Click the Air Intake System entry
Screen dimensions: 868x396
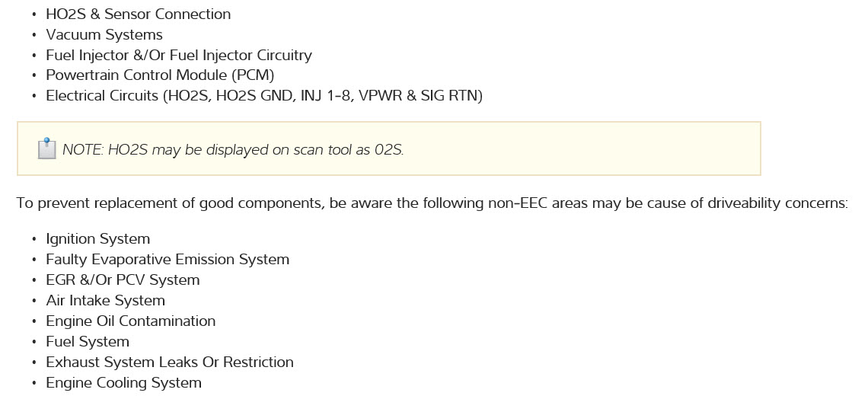click(x=105, y=301)
